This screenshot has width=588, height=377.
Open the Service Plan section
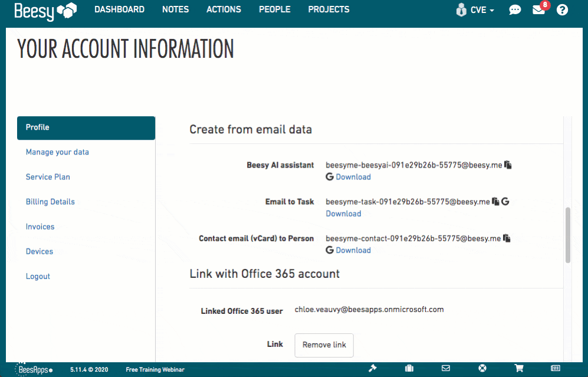(x=48, y=176)
